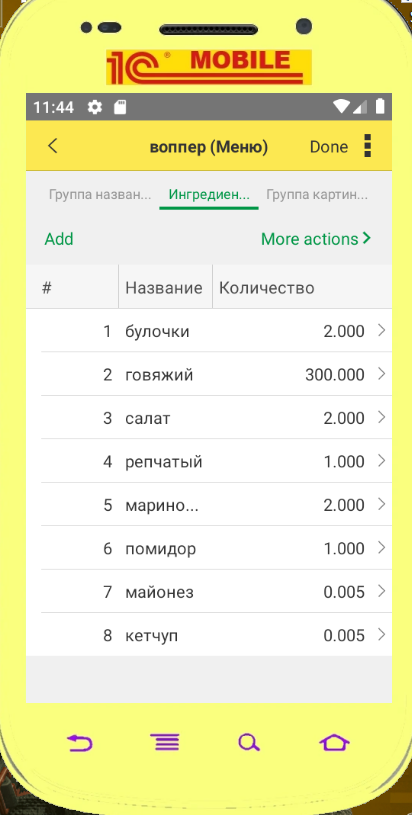This screenshot has height=815, width=412.
Task: Tap the phone's purple menu button
Action: point(165,743)
